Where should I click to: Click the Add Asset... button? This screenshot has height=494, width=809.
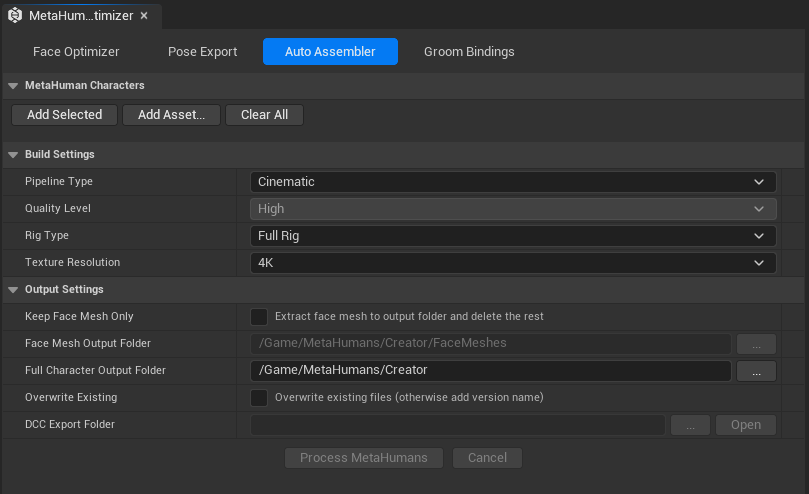[x=171, y=115]
